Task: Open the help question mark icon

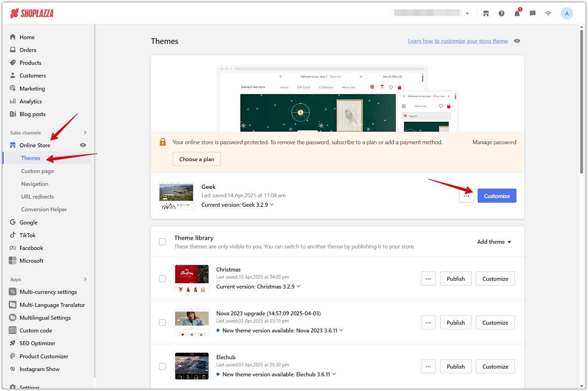Action: [x=501, y=13]
